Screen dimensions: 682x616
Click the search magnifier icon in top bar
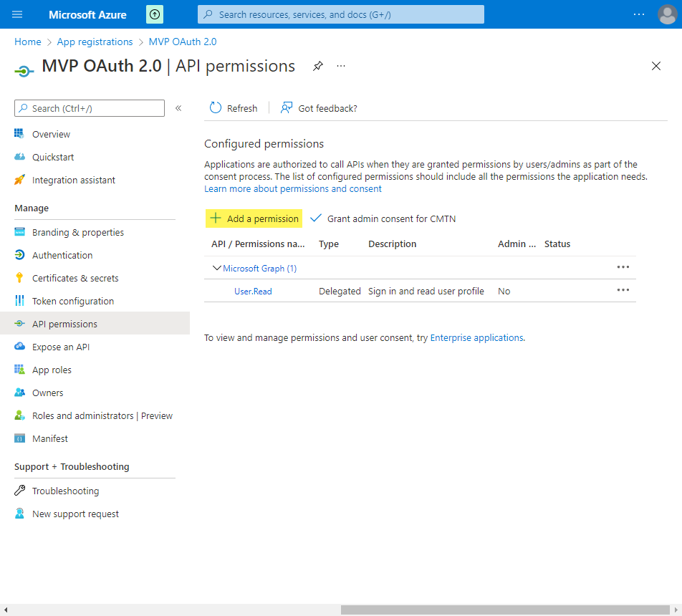click(x=208, y=14)
